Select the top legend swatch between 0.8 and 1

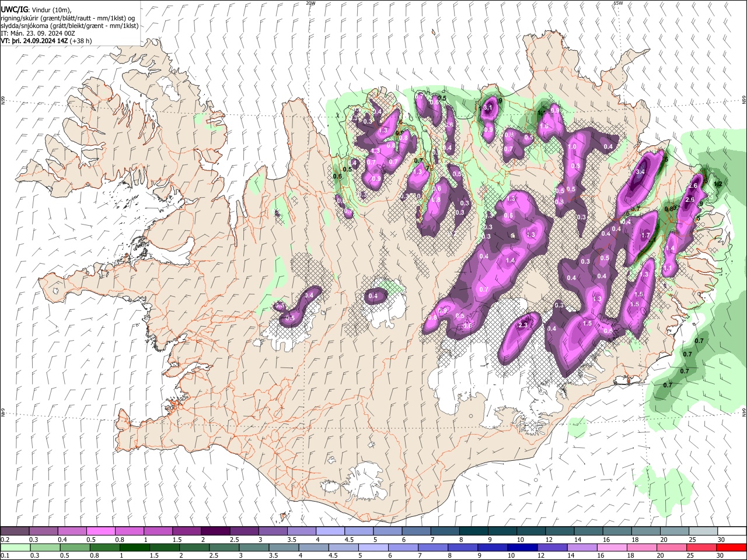pos(129,531)
